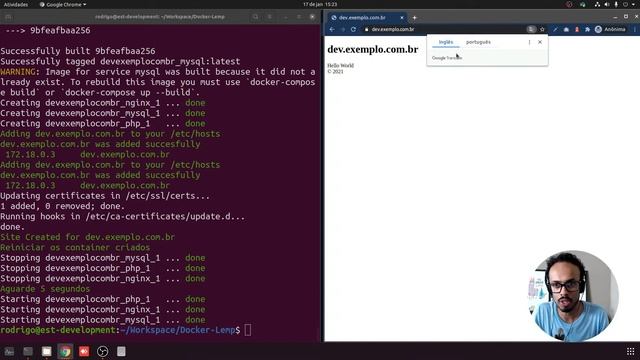Click the date and time in top bar
640x360 pixels.
[x=320, y=4]
